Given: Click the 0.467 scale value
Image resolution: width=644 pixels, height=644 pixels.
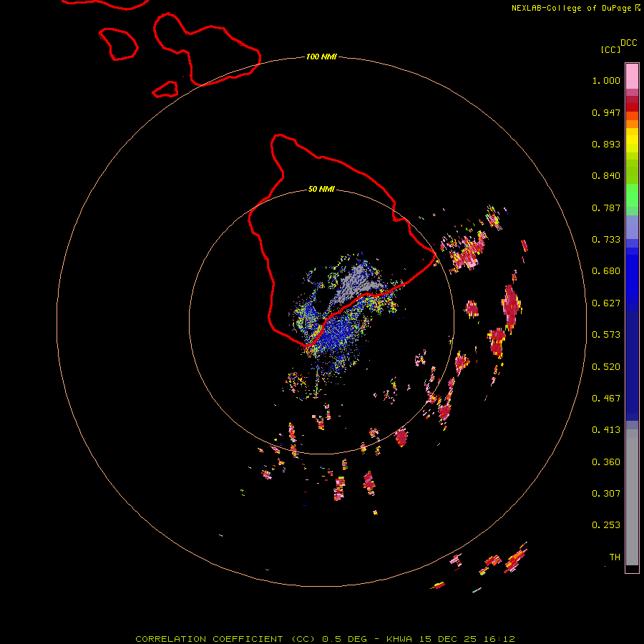Looking at the screenshot, I should pos(606,399).
